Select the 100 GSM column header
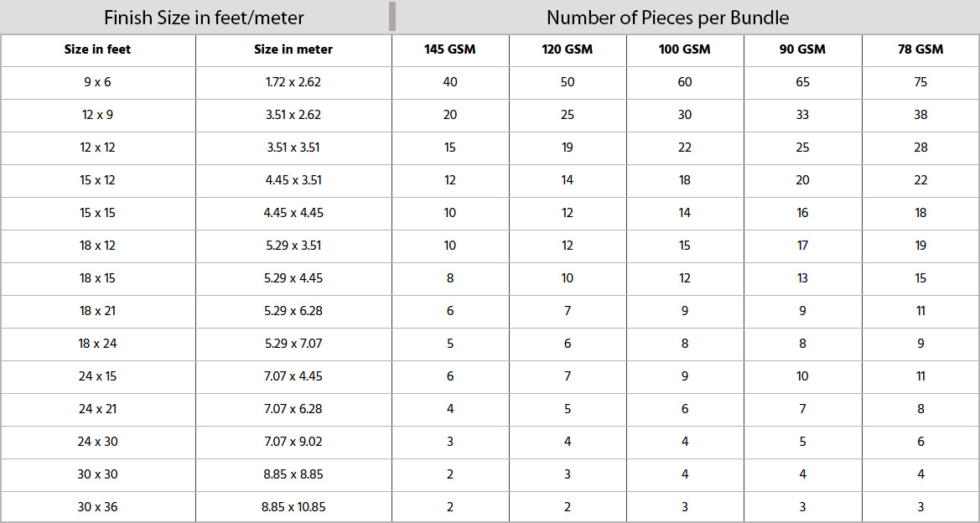The image size is (980, 523). 684,50
